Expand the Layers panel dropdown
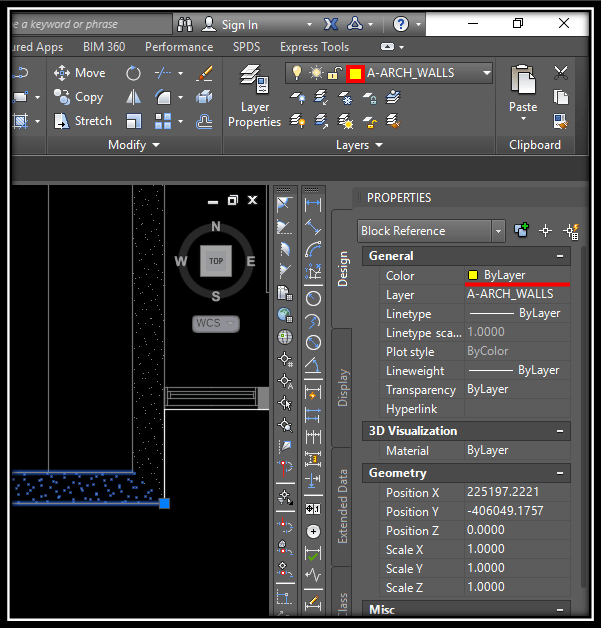 (379, 145)
